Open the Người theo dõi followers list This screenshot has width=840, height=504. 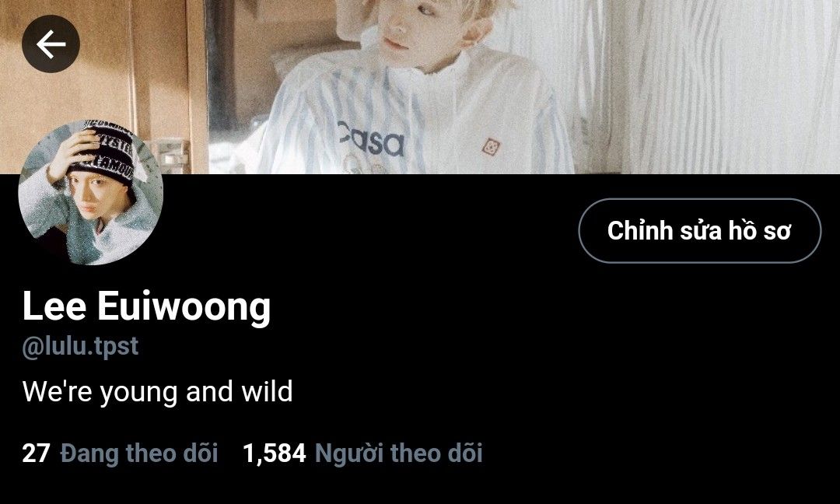pyautogui.click(x=398, y=453)
